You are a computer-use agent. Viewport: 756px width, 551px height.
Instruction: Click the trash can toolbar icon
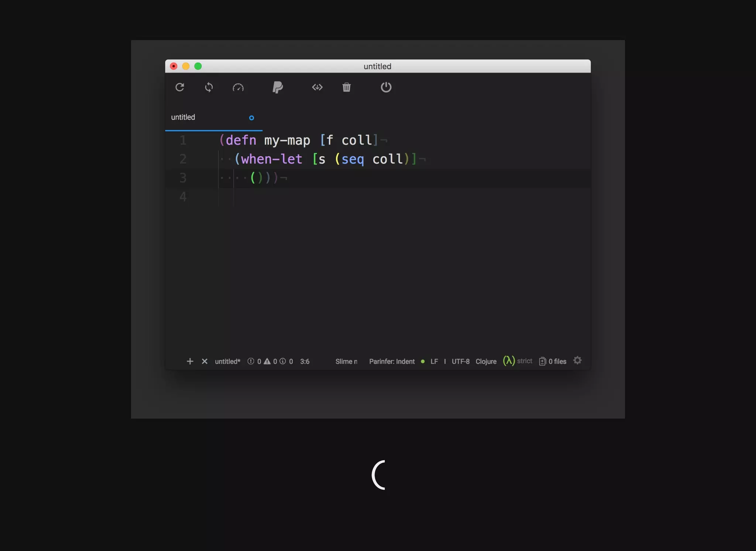pyautogui.click(x=346, y=87)
